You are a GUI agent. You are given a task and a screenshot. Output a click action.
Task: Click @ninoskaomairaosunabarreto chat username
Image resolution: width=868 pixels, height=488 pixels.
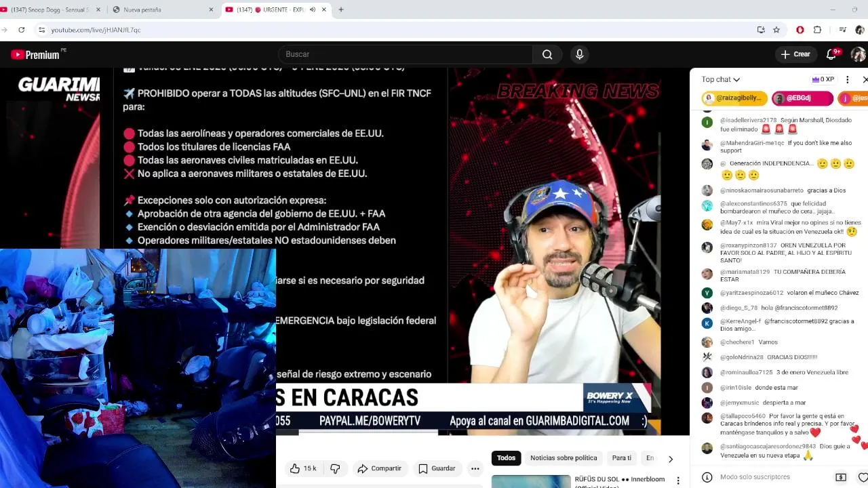click(762, 190)
